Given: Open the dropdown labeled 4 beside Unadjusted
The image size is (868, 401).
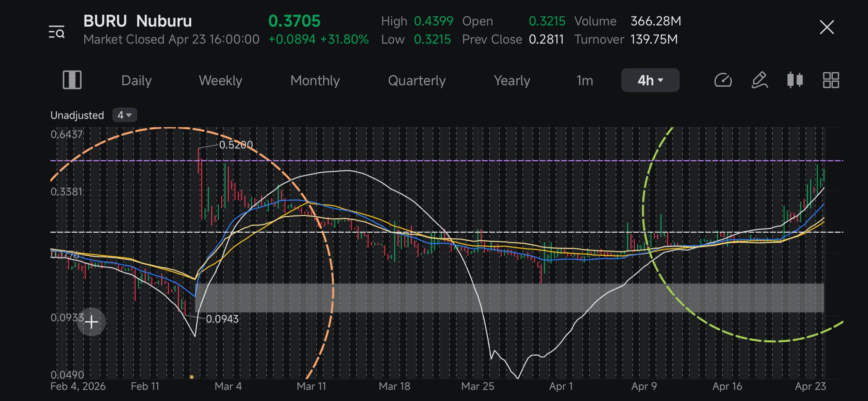Looking at the screenshot, I should (x=124, y=115).
